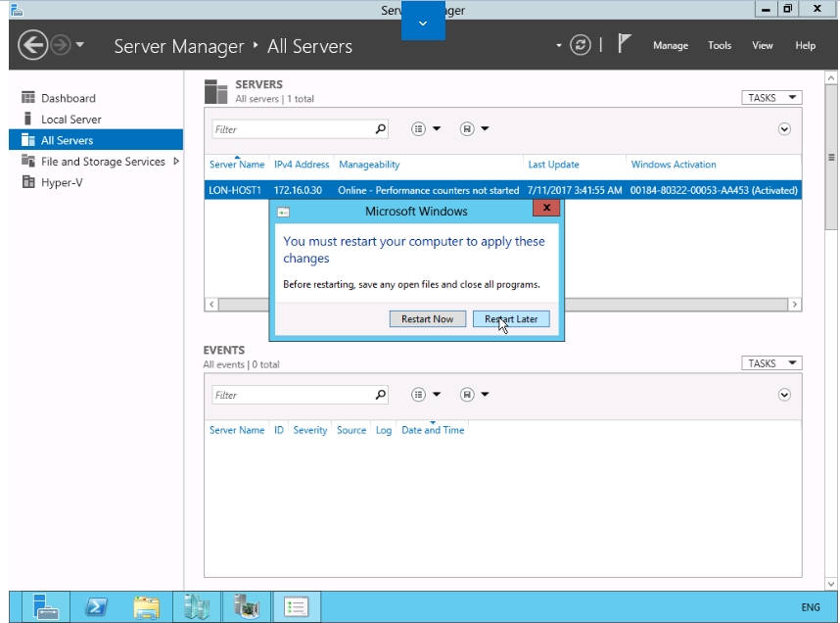This screenshot has width=840, height=623.
Task: Go back with the back arrow button
Action: tap(32, 45)
